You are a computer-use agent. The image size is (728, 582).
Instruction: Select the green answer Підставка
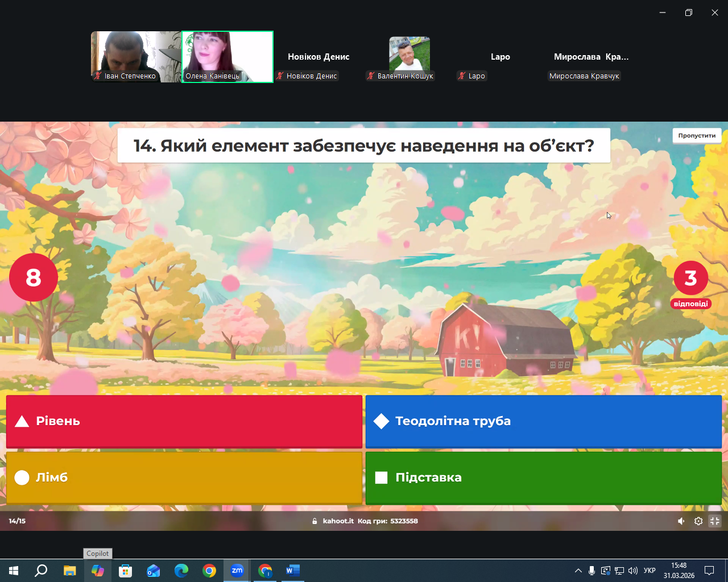[x=543, y=477]
